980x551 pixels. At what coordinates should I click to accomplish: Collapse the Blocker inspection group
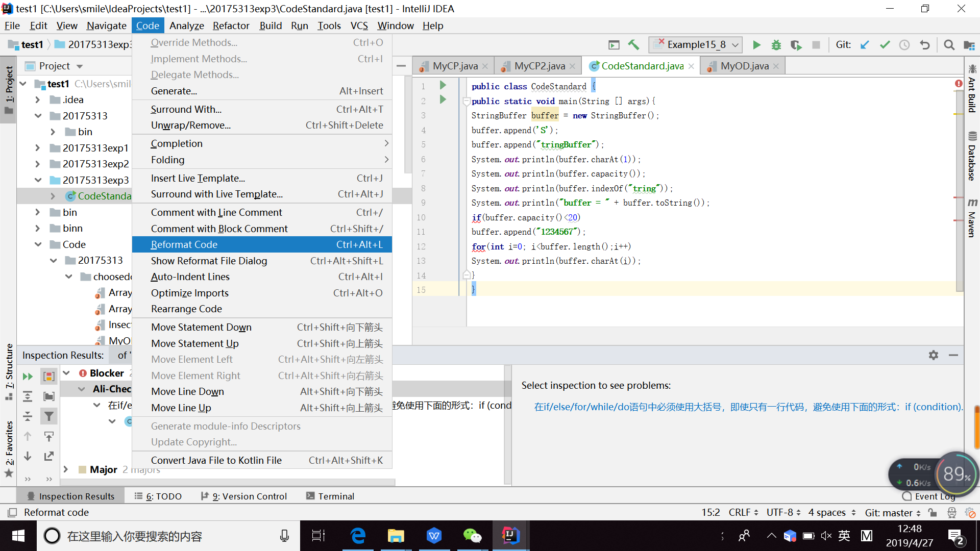click(66, 373)
